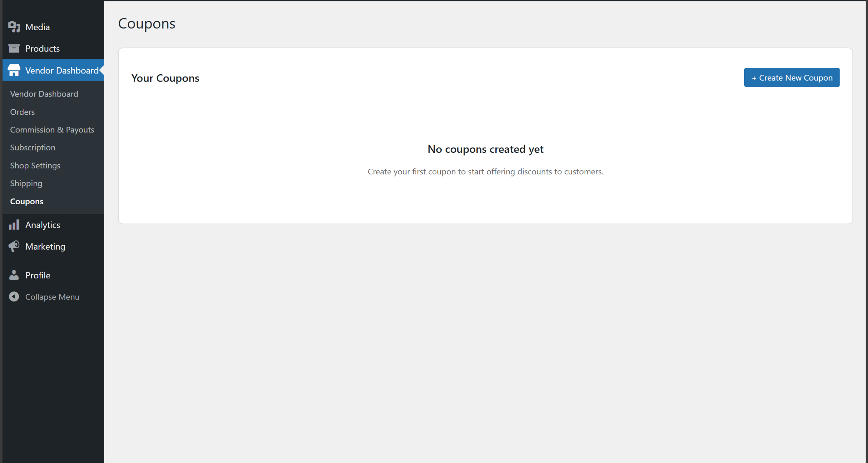This screenshot has height=463, width=868.
Task: Select the Coupons submenu item
Action: point(27,202)
